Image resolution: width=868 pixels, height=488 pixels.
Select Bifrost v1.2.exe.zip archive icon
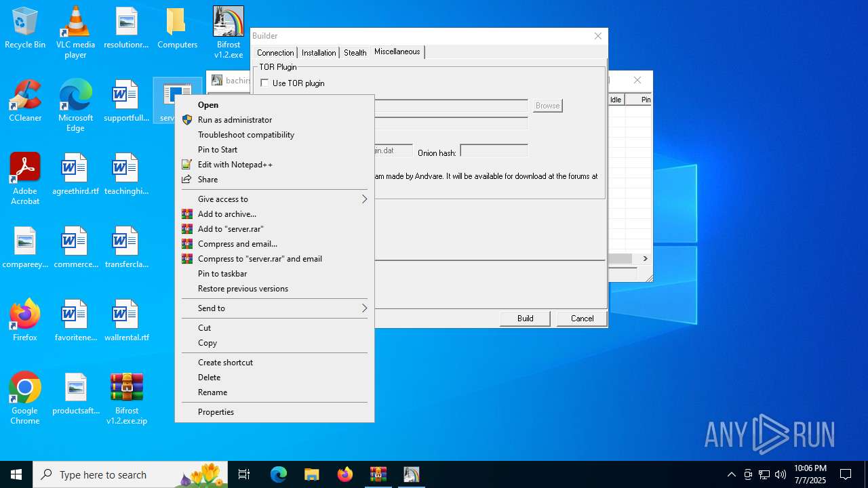click(126, 399)
